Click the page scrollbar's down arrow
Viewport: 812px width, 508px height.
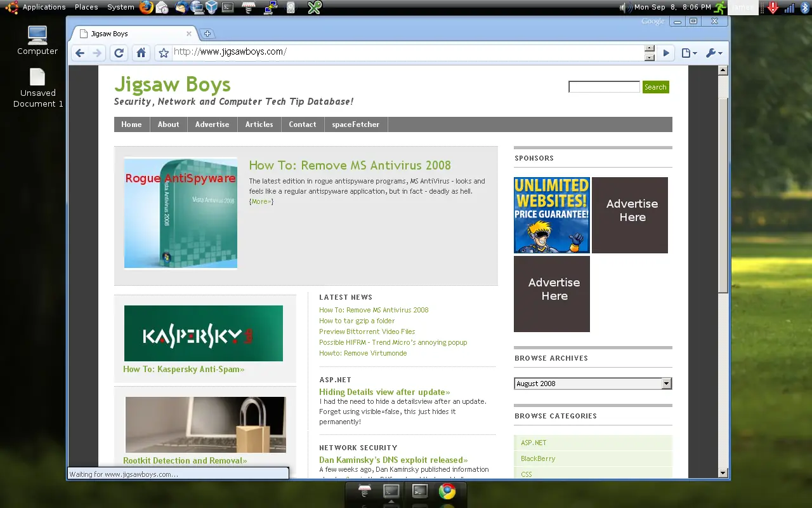click(x=723, y=473)
